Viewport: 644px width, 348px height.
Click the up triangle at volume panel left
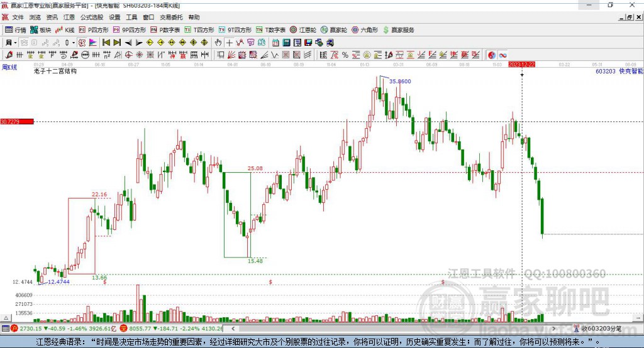tap(6, 318)
